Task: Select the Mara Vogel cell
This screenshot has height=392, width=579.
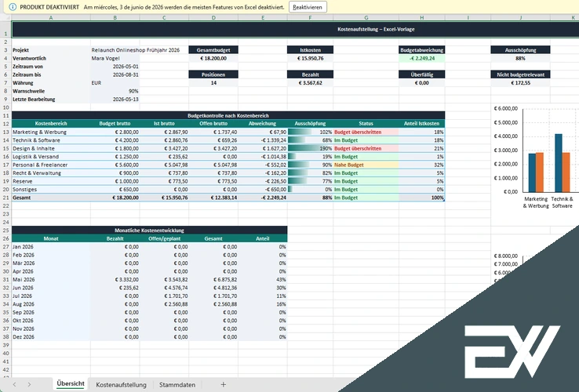Action: (x=115, y=58)
